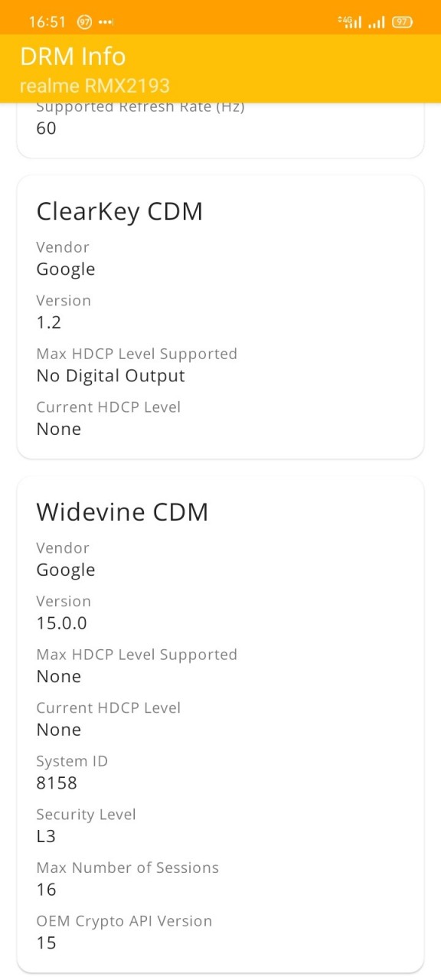Tap the DRM Info app title
This screenshot has height=980, width=441.
(x=73, y=57)
